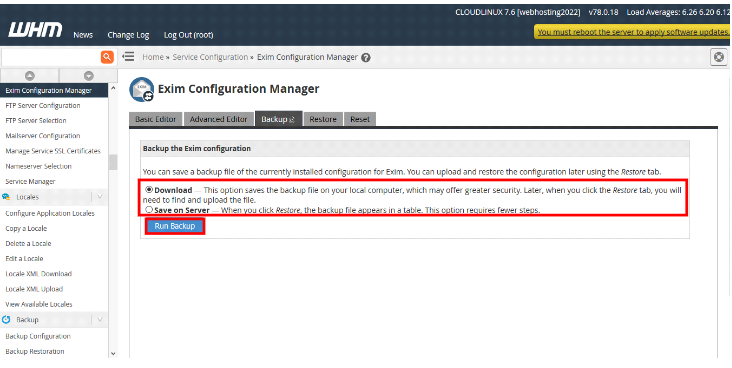The width and height of the screenshot is (732, 368).
Task: Open Backup Restoration in sidebar
Action: pyautogui.click(x=35, y=351)
